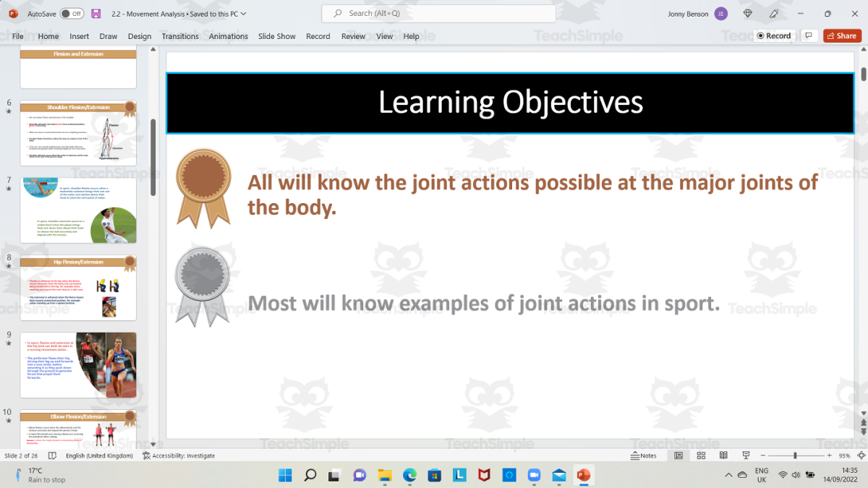Open the Review tab
Screen dimensions: 868x488
tap(354, 36)
